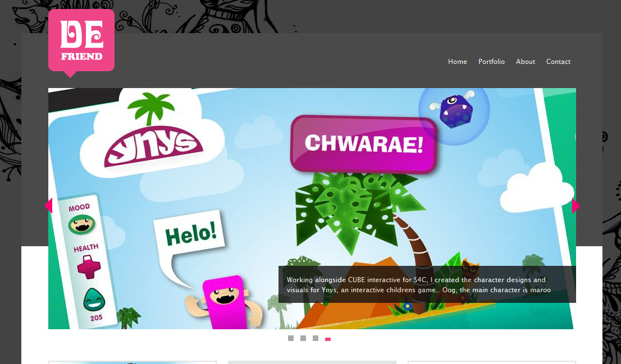This screenshot has width=621, height=364.
Task: Show previous slide with left pink arrow
Action: (x=48, y=206)
